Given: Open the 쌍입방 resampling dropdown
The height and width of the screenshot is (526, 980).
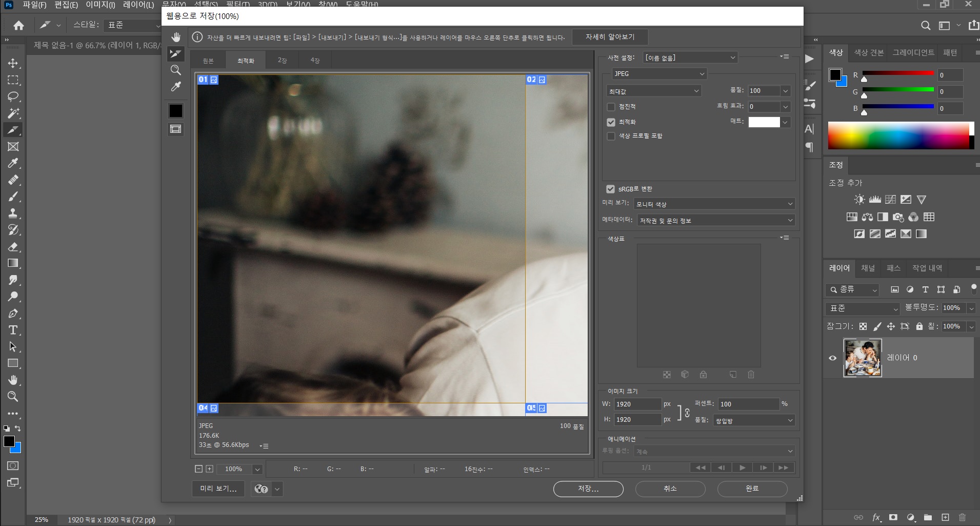Looking at the screenshot, I should coord(754,420).
